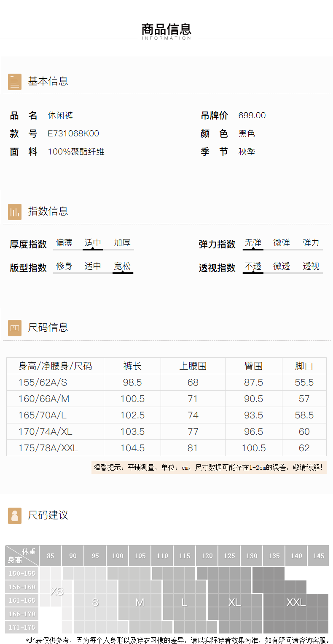Select the 175/78A/XXL size row
This screenshot has width=333, height=644.
point(48,448)
